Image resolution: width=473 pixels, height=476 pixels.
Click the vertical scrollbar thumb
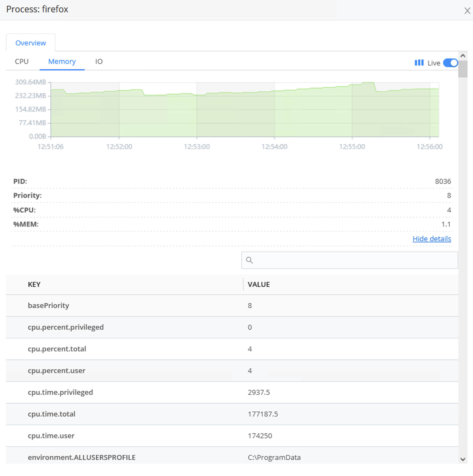[463, 69]
